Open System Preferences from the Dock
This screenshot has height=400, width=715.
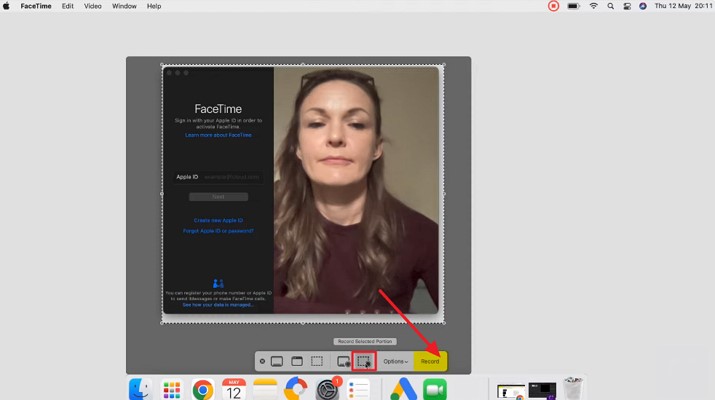[327, 390]
